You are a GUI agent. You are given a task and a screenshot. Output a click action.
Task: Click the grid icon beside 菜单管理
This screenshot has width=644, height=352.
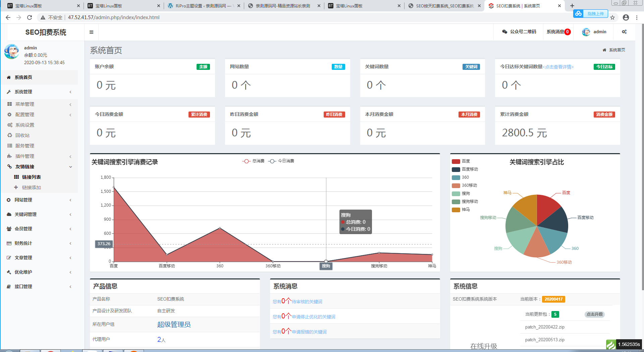[x=10, y=104]
